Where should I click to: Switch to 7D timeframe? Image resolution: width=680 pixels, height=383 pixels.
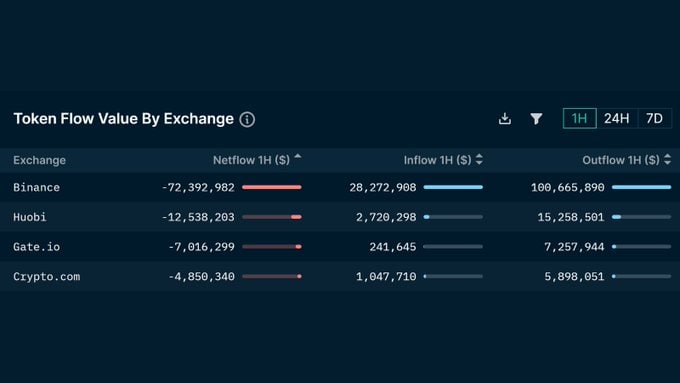[654, 118]
